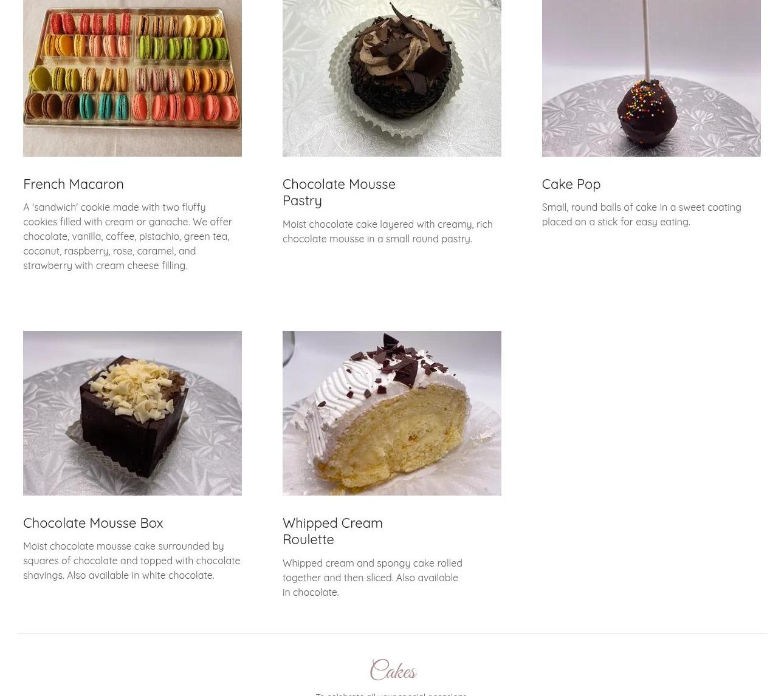Open the French Macaron photo
Image resolution: width=784 pixels, height=696 pixels.
[132, 78]
